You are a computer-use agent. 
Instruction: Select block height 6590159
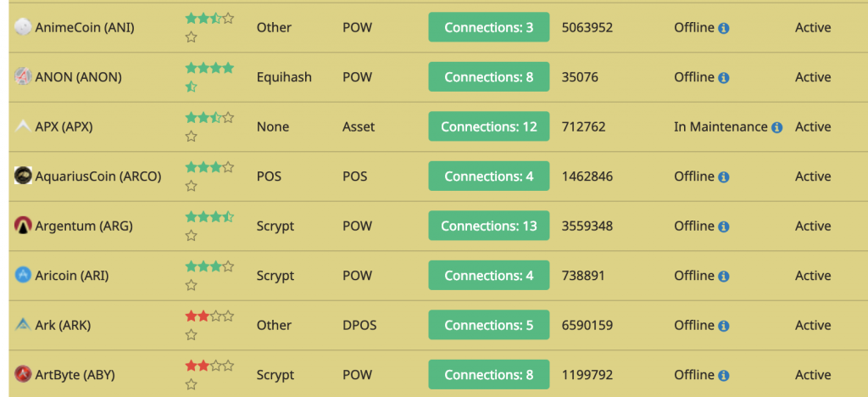pos(587,325)
